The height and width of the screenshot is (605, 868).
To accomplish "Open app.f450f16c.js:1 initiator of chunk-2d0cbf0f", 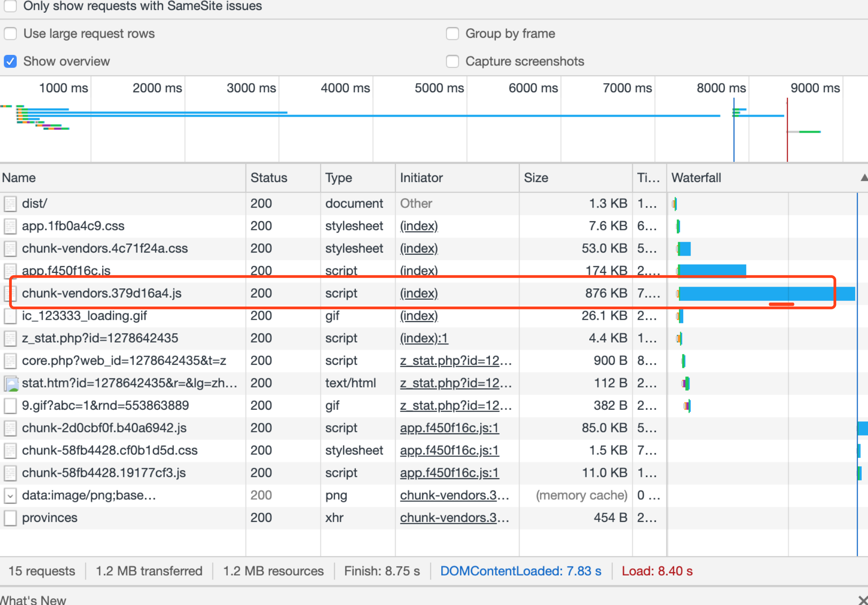I will pos(449,428).
